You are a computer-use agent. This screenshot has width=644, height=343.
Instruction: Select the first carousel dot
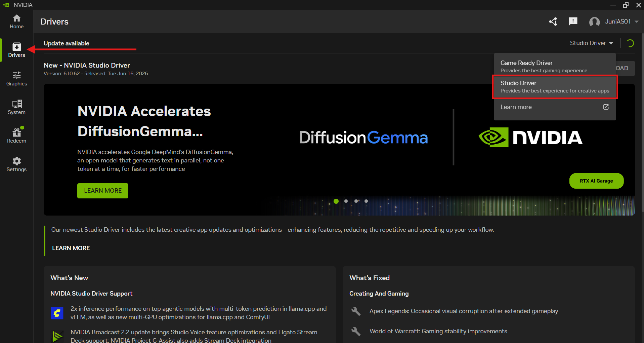(336, 201)
